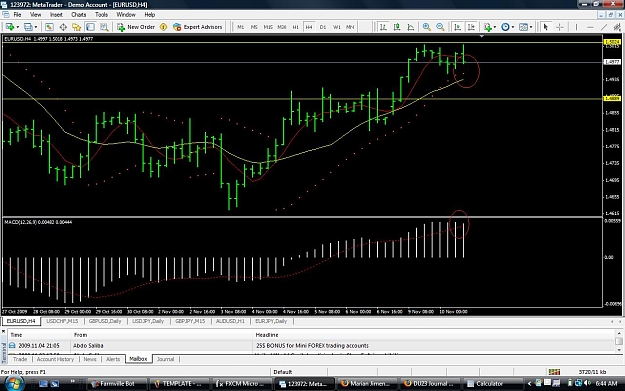Toggle the Chart Shift icon

(471, 27)
